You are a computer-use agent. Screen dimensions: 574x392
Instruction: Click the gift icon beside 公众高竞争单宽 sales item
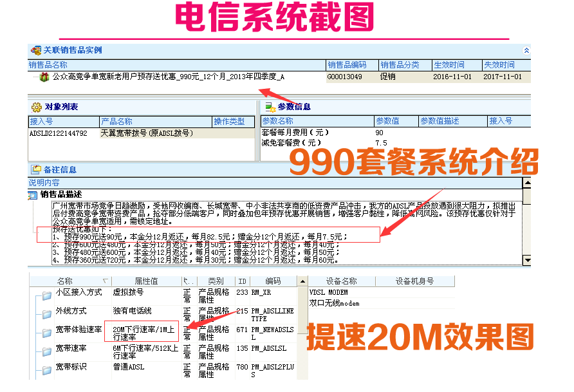click(x=44, y=77)
